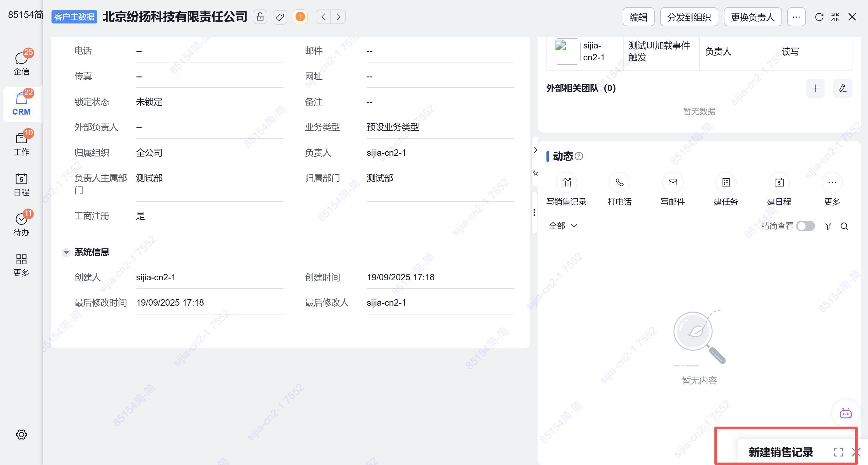The height and width of the screenshot is (465, 868).
Task: Click the 编辑 button
Action: (x=638, y=17)
